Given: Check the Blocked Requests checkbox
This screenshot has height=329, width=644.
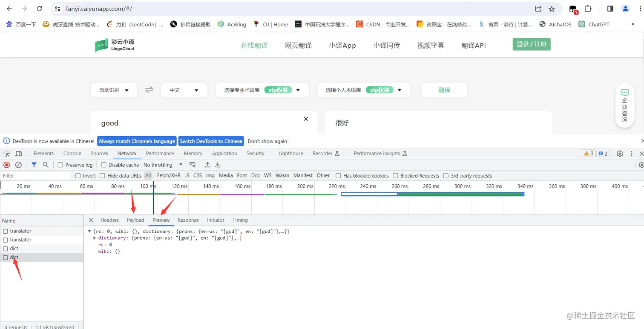Looking at the screenshot, I should coord(395,176).
